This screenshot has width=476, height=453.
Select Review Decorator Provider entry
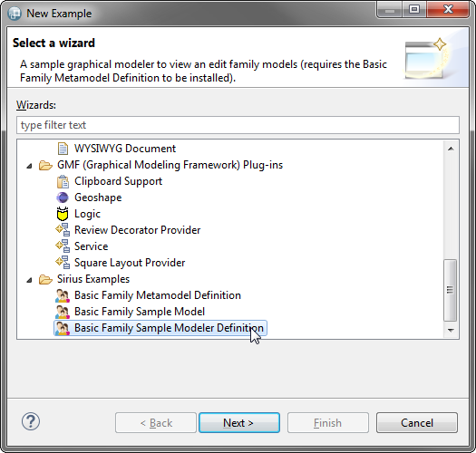(x=138, y=230)
